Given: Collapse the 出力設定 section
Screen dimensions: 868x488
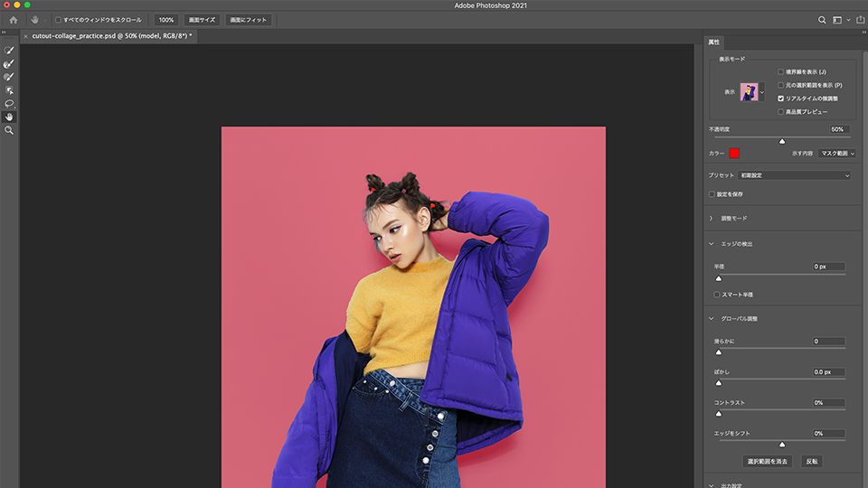Looking at the screenshot, I should pos(712,485).
